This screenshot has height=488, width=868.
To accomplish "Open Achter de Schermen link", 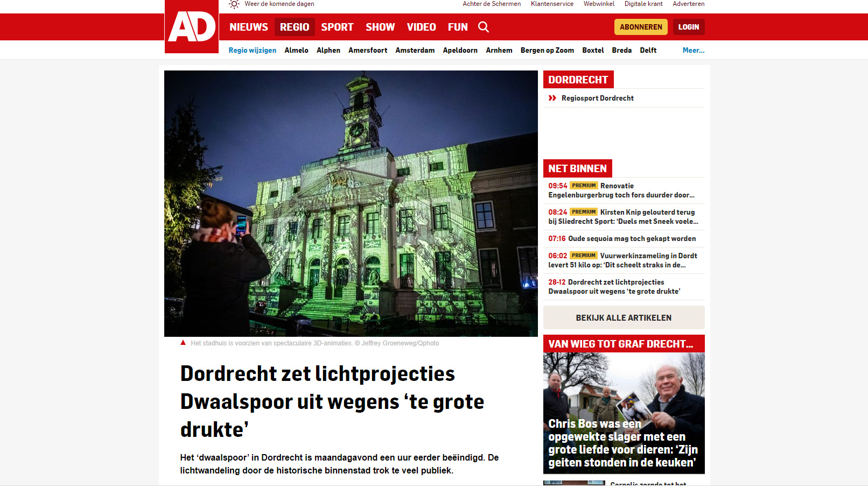I will [492, 4].
